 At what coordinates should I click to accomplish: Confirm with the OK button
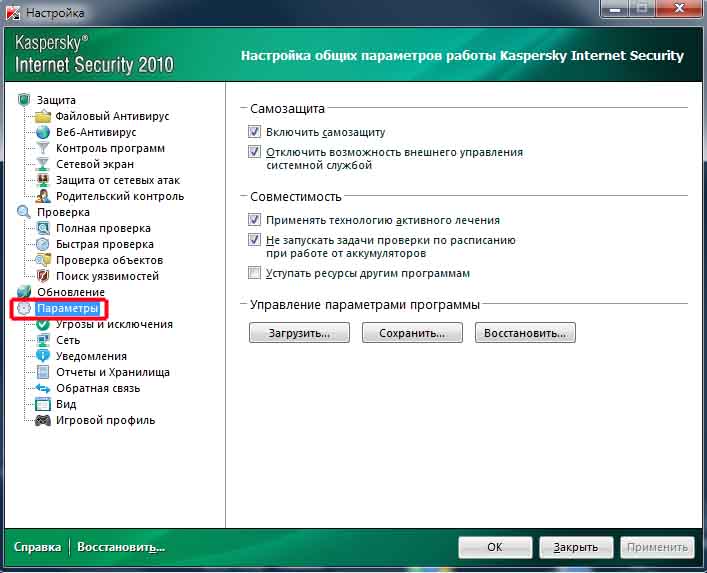(495, 547)
